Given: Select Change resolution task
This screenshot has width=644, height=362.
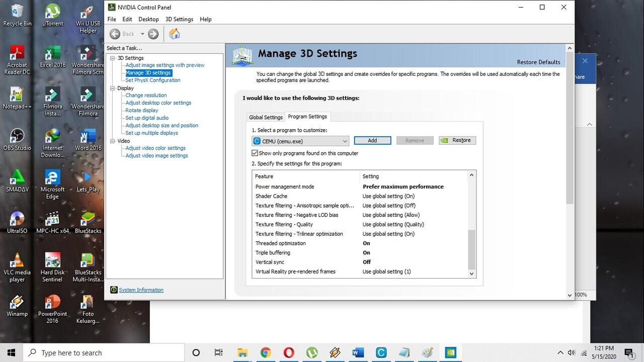Looking at the screenshot, I should (x=146, y=95).
